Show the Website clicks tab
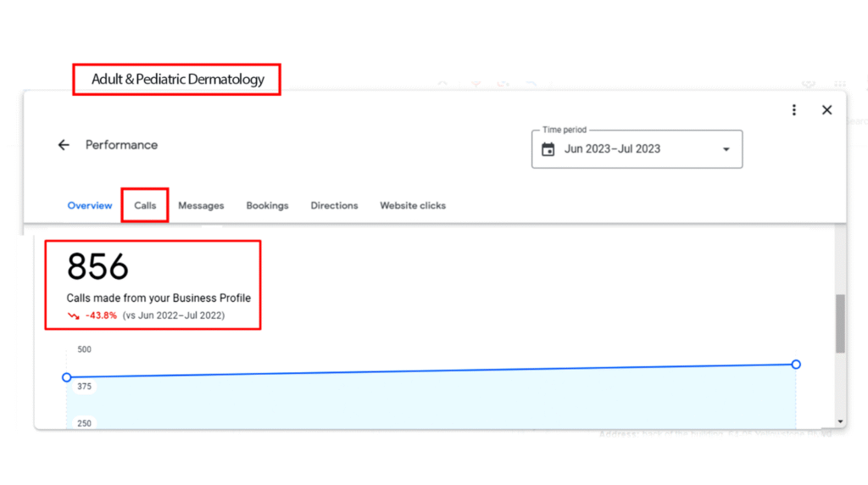 click(x=413, y=205)
